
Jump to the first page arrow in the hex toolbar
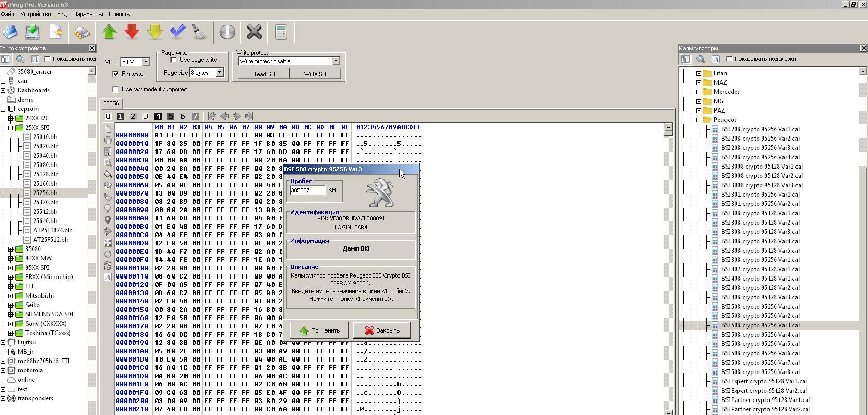click(211, 116)
